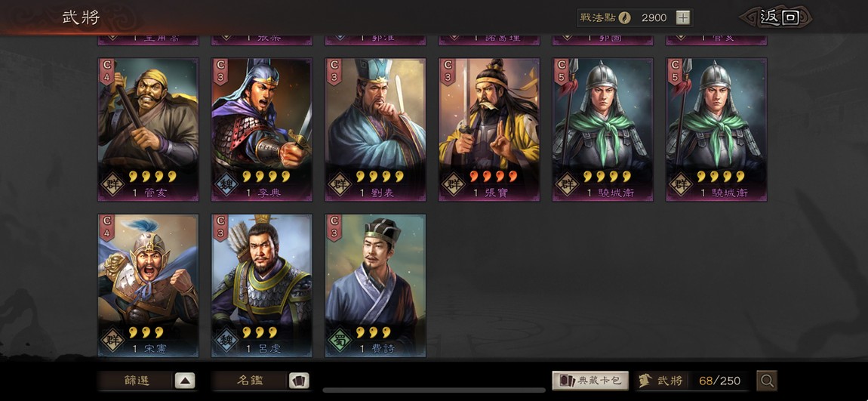
Task: Click the 魏 faction badge on 李典 card
Action: [x=226, y=185]
